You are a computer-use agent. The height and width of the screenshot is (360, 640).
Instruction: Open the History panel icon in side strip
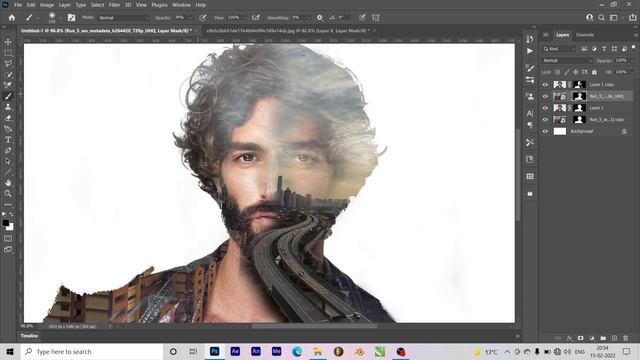click(x=530, y=39)
